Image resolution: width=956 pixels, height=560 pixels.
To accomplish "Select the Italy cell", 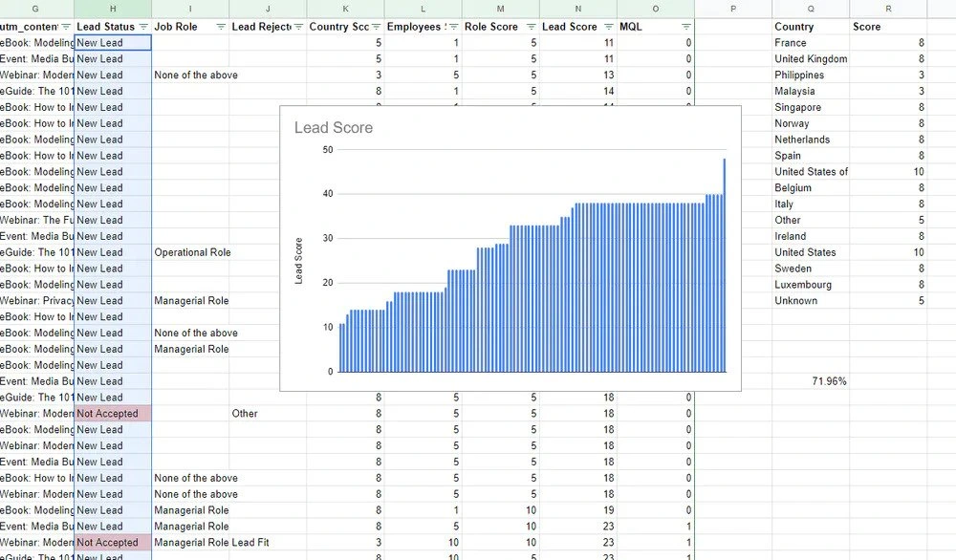I will pyautogui.click(x=811, y=205).
